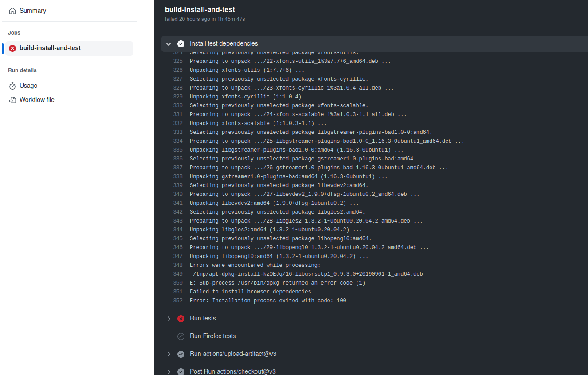Open the Usage page
Image resolution: width=588 pixels, height=375 pixels.
point(28,86)
